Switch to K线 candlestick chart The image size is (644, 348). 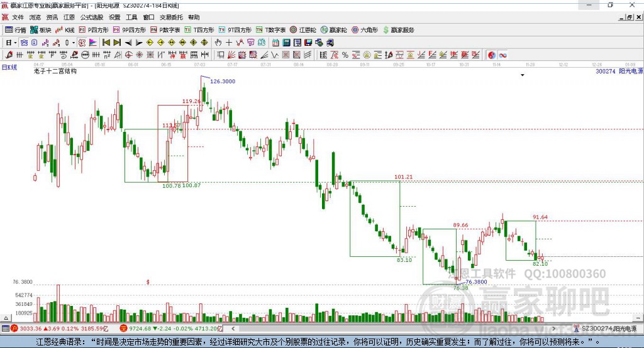click(65, 30)
